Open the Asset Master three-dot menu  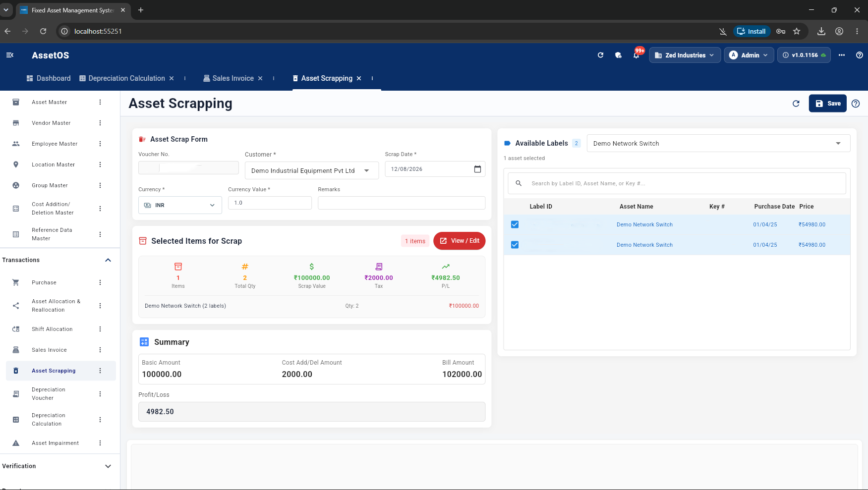[x=100, y=102]
